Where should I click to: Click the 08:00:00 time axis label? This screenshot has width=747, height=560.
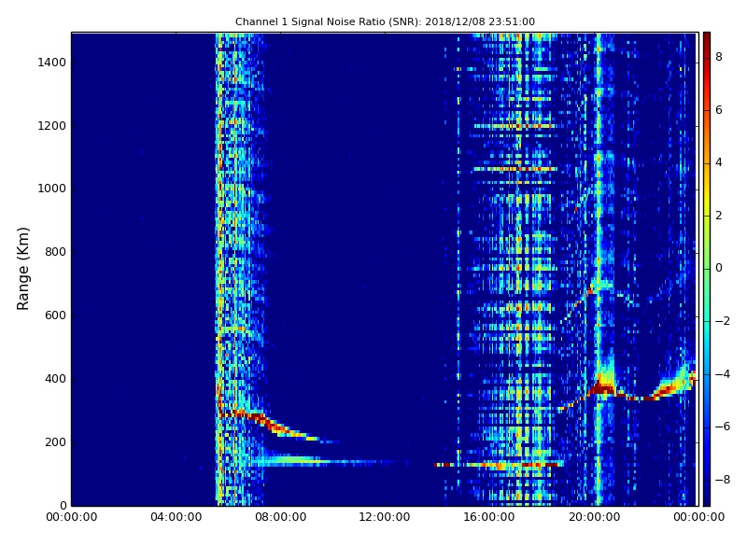pos(281,517)
